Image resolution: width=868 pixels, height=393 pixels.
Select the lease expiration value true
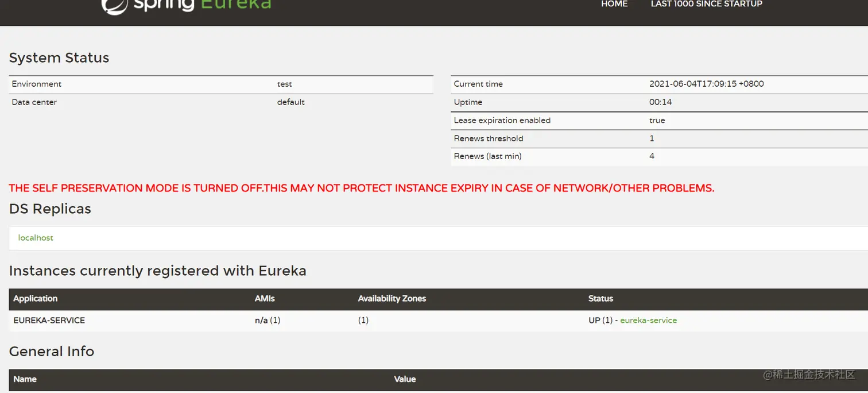pyautogui.click(x=657, y=121)
